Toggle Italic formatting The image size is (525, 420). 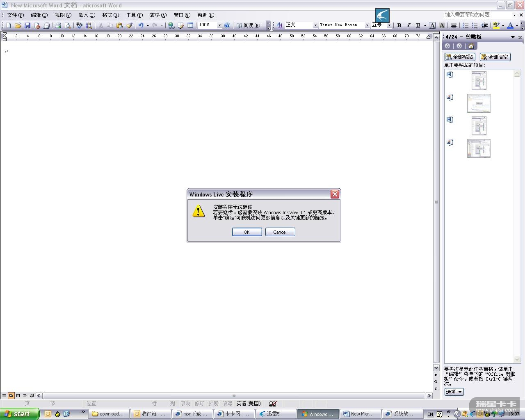[409, 25]
